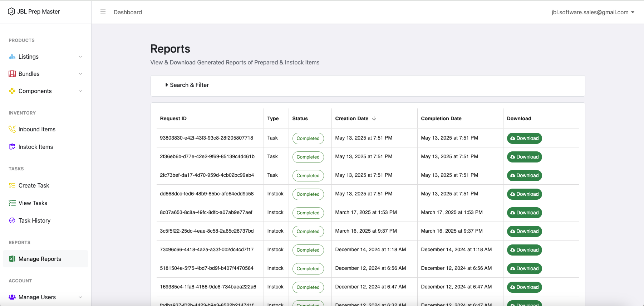Click request ID 73c96c66-4418-4a2a-a33f-0b2dc4cd7f17
The height and width of the screenshot is (306, 644).
(x=207, y=249)
